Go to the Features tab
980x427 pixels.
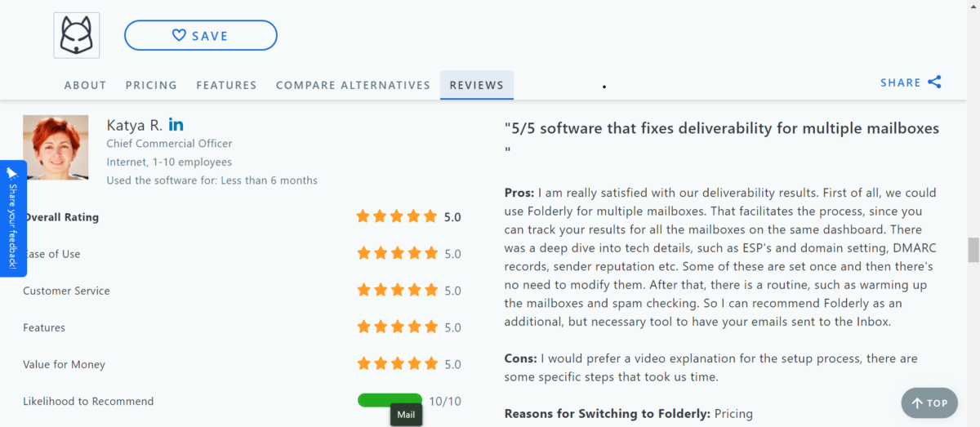226,85
